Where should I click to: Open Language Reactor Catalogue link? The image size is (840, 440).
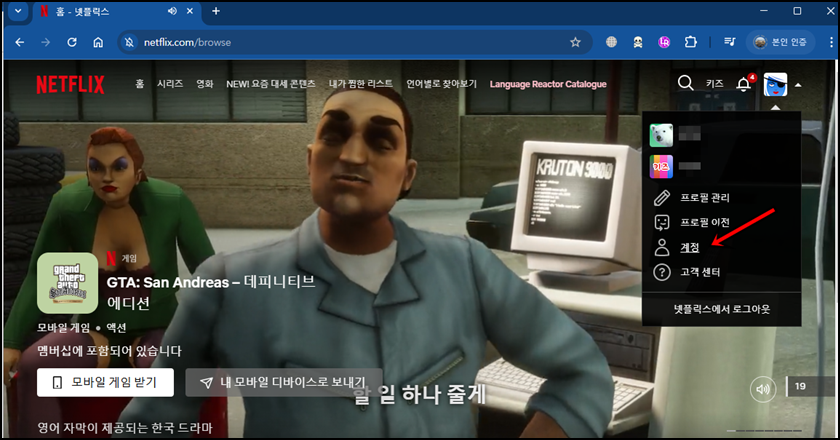click(x=548, y=84)
